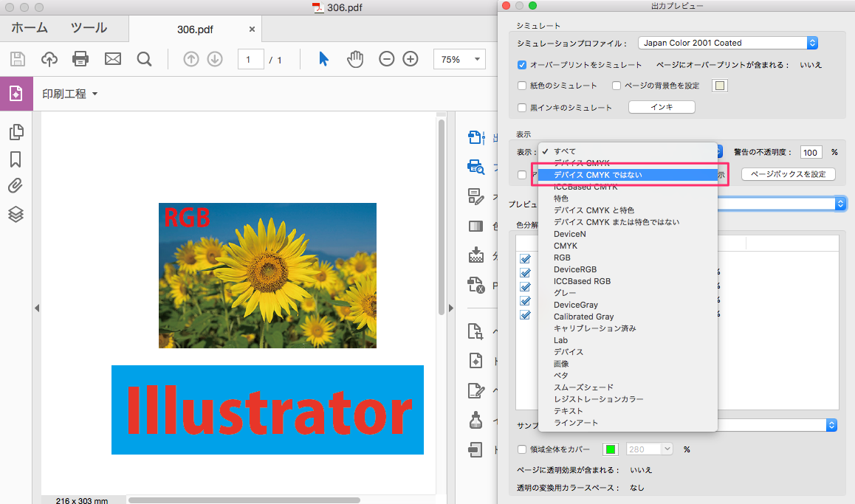Uncheck the third separation plate checkbox
Image resolution: width=855 pixels, height=504 pixels.
pyautogui.click(x=525, y=287)
